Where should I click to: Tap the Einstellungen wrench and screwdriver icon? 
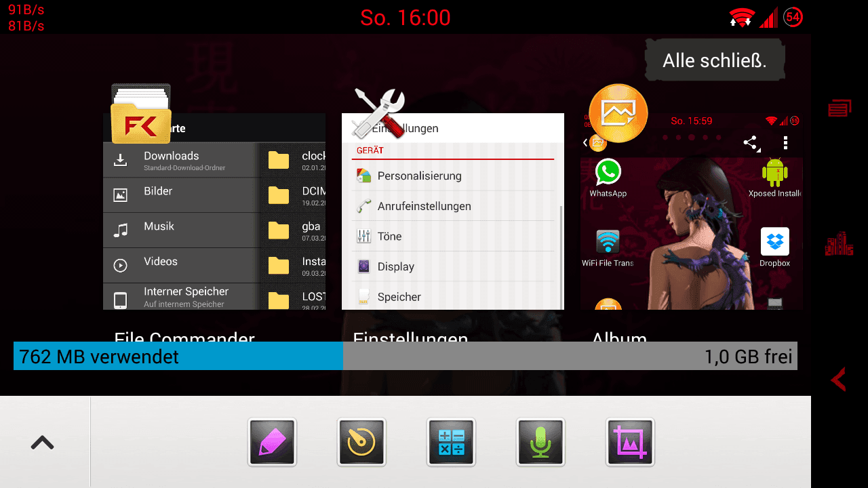(380, 114)
